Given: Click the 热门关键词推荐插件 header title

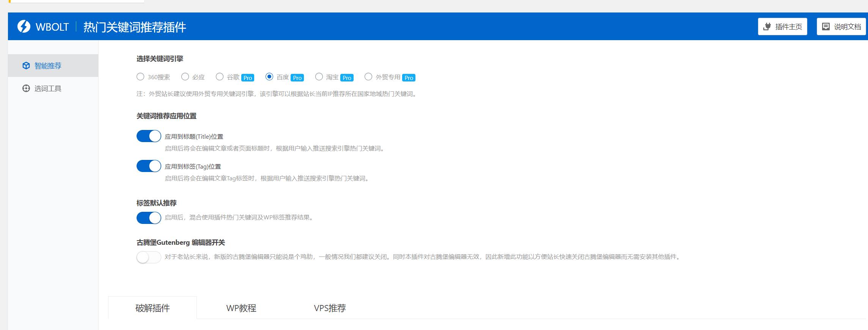Looking at the screenshot, I should [x=135, y=27].
